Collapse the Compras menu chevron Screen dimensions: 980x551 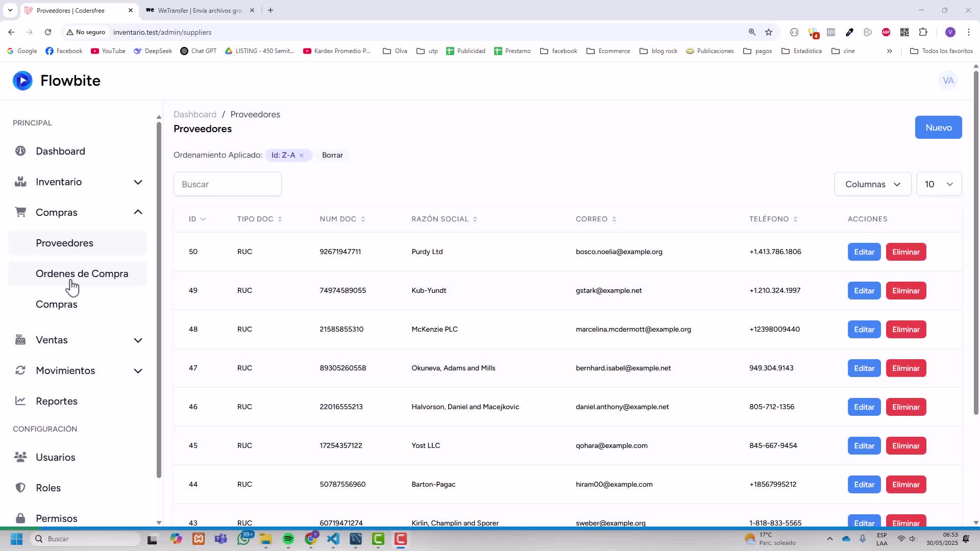(138, 212)
